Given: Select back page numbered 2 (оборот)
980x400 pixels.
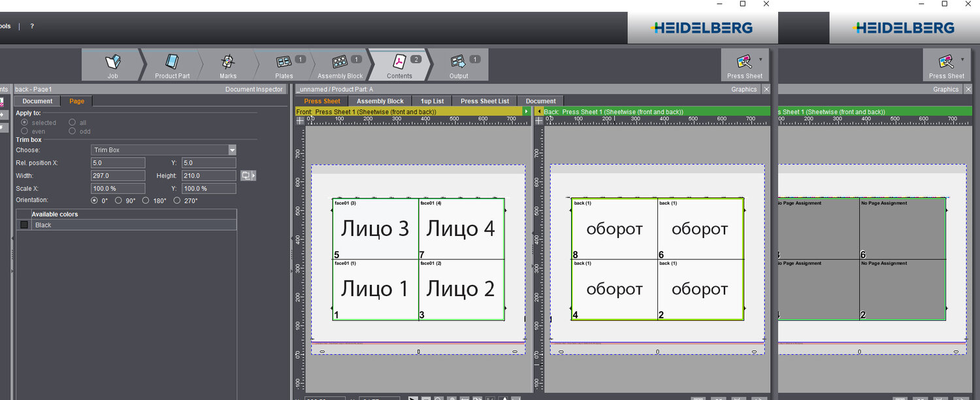Looking at the screenshot, I should pyautogui.click(x=700, y=290).
